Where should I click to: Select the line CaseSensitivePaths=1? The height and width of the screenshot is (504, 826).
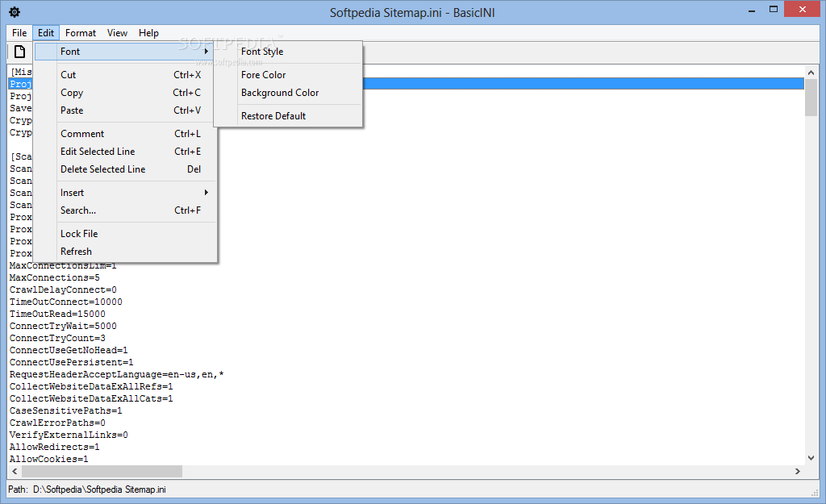(66, 410)
